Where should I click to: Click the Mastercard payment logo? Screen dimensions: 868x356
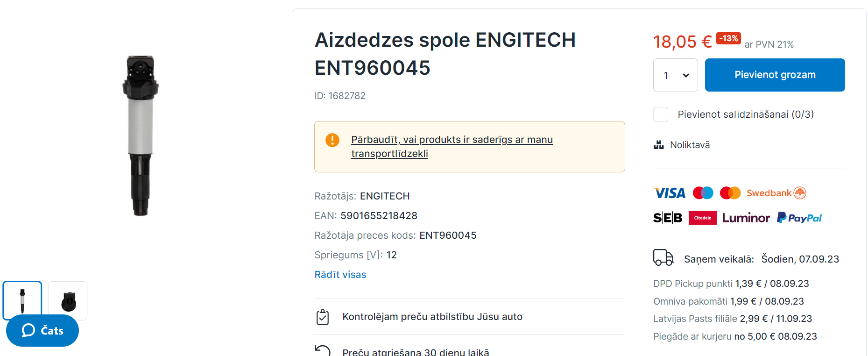pos(730,193)
